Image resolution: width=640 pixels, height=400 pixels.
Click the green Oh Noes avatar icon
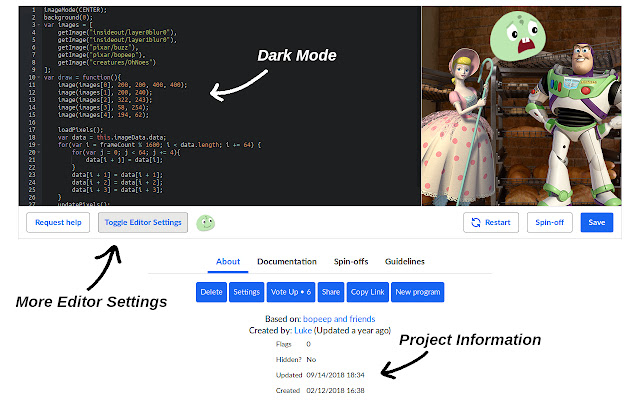[207, 222]
